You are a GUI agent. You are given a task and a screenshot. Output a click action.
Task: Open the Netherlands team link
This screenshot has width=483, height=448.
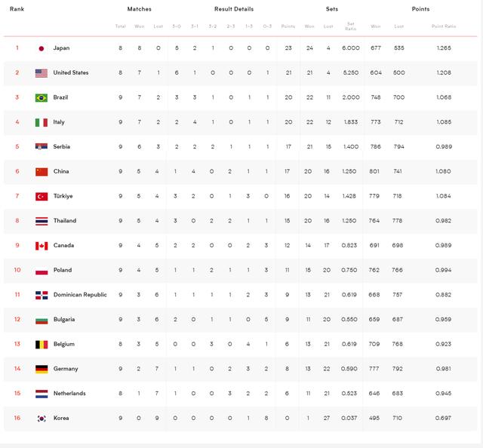tap(69, 394)
